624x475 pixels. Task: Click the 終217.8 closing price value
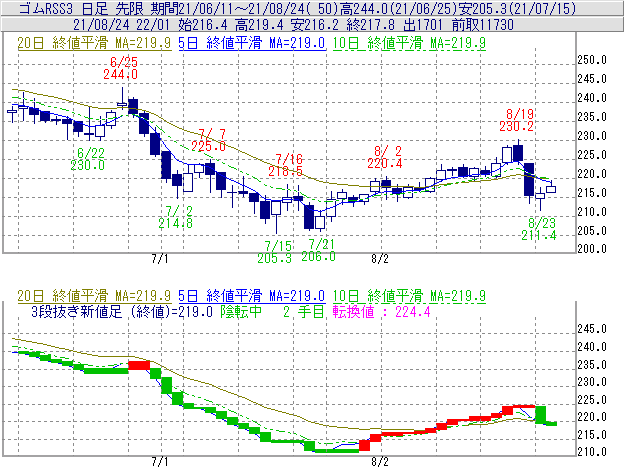coord(371,25)
